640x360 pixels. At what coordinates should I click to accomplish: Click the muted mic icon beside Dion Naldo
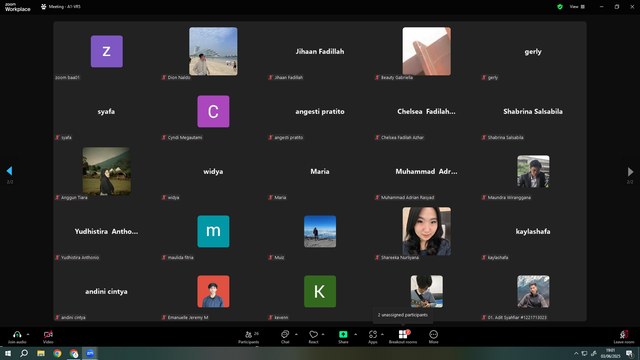point(164,78)
